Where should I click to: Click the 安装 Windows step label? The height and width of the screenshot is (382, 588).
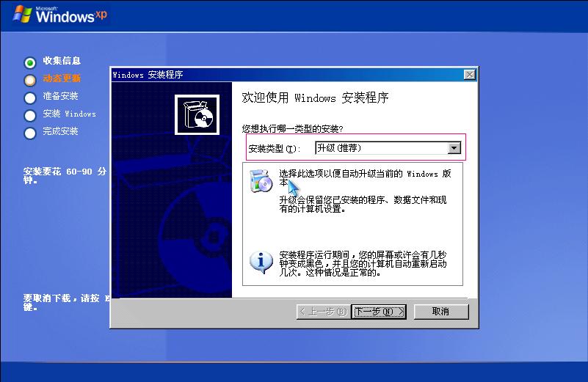tap(70, 114)
